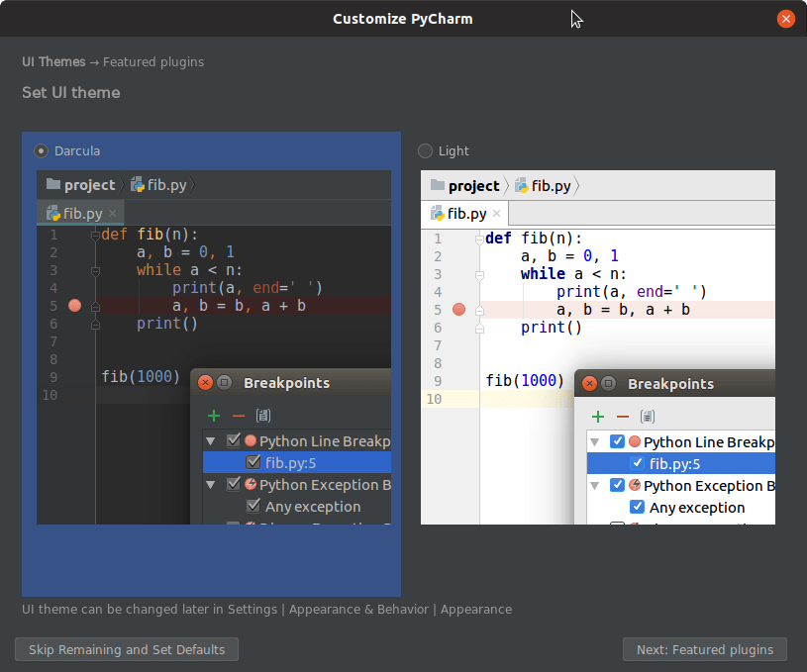This screenshot has height=672, width=807.
Task: Collapse Python Exception node in Light preview
Action: click(594, 486)
